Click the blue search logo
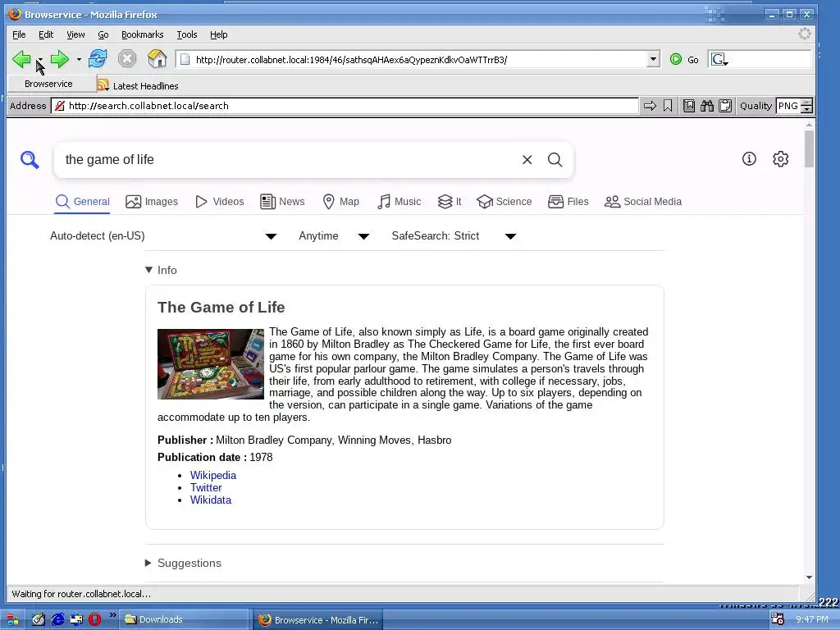The image size is (840, 630). (30, 160)
